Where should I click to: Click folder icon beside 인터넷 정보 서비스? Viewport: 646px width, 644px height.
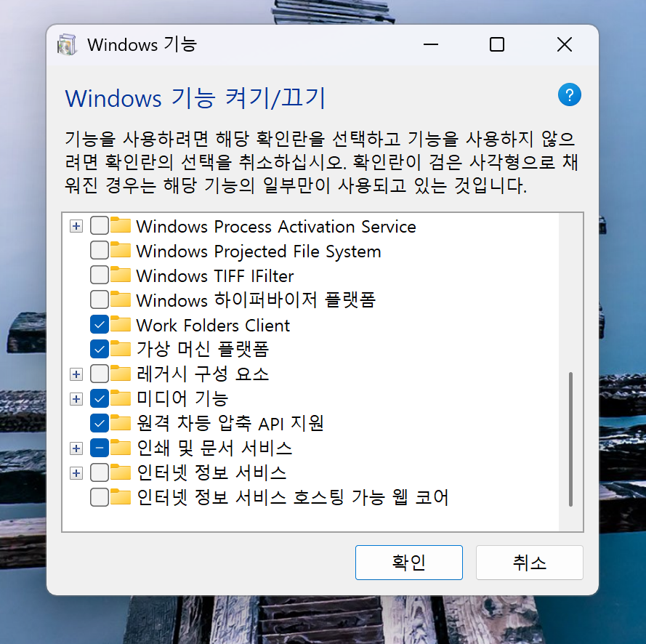(x=120, y=472)
